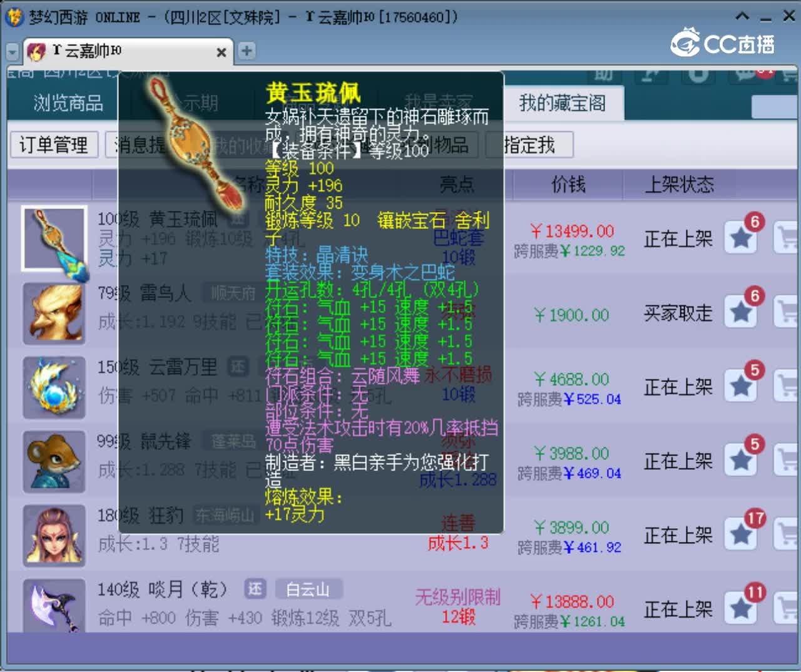Click the 啖月（乾） axe thumbnail
Screen dimensions: 801x672
[x=54, y=606]
